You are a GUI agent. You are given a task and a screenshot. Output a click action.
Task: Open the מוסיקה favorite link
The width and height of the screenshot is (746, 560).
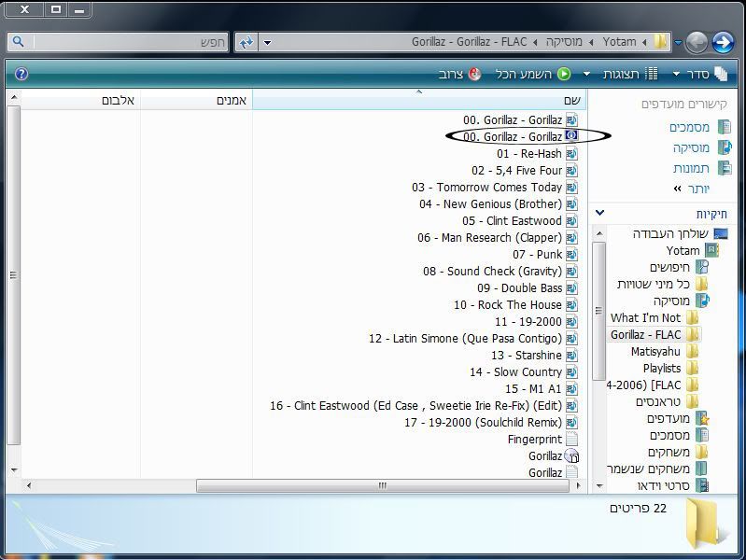coord(692,147)
